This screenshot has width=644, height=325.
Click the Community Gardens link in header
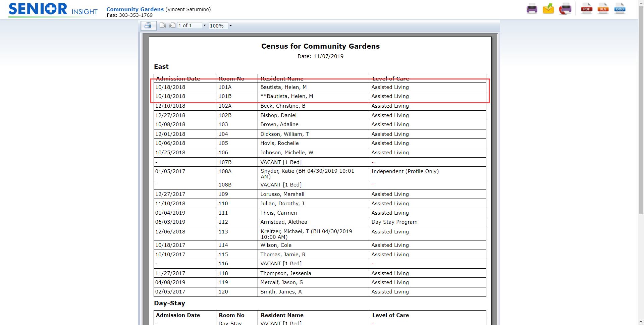pos(135,9)
